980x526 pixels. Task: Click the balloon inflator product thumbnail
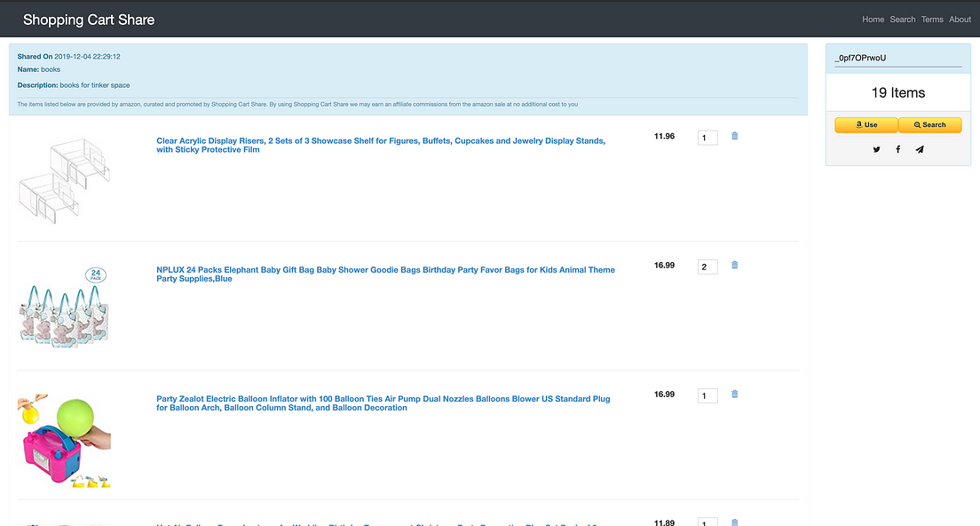click(65, 441)
